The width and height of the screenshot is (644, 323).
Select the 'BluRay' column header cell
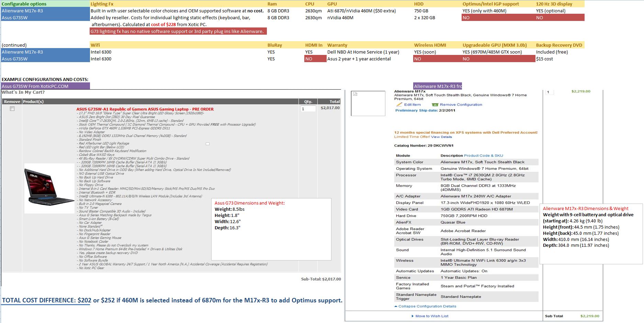[285, 45]
